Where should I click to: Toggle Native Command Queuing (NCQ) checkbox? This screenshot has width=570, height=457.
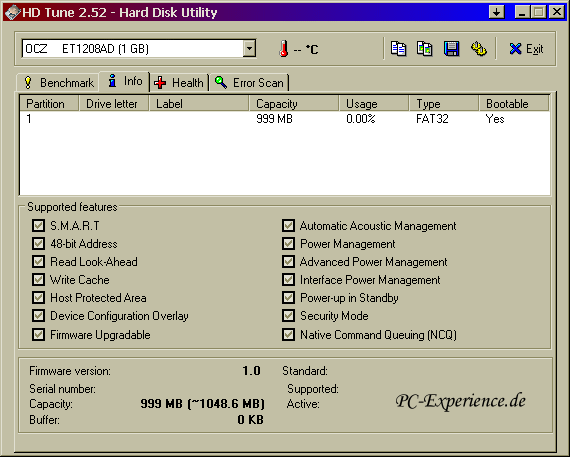click(x=288, y=334)
